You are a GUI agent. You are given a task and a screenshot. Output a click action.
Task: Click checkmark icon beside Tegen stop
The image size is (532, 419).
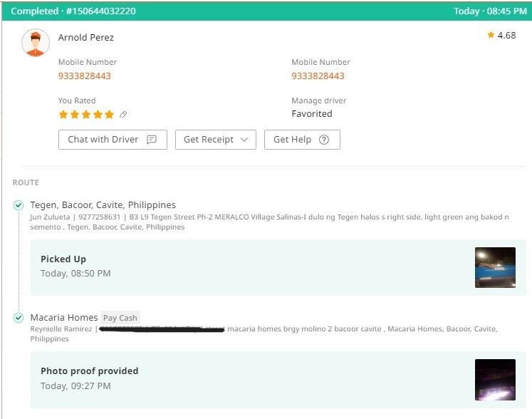pos(19,205)
